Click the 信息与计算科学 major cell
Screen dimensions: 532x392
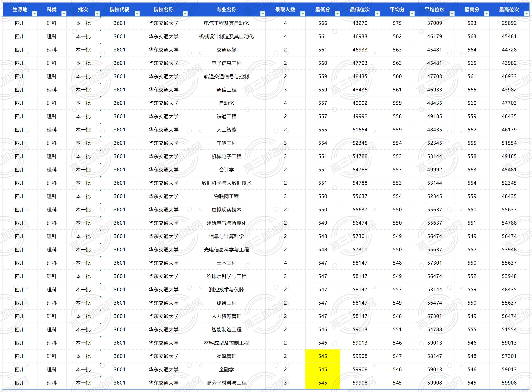click(x=227, y=236)
